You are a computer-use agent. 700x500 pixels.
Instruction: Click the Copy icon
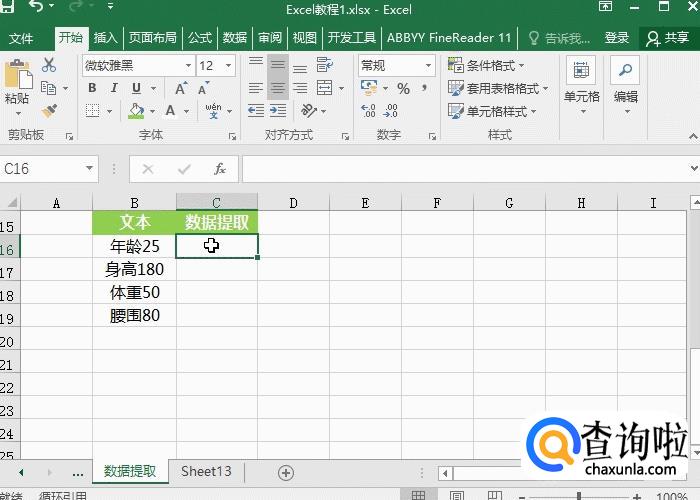(x=48, y=88)
